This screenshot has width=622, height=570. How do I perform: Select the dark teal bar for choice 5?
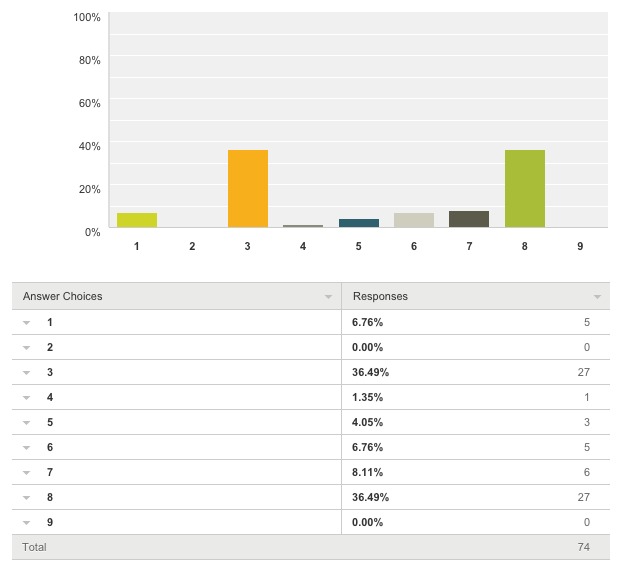(359, 223)
